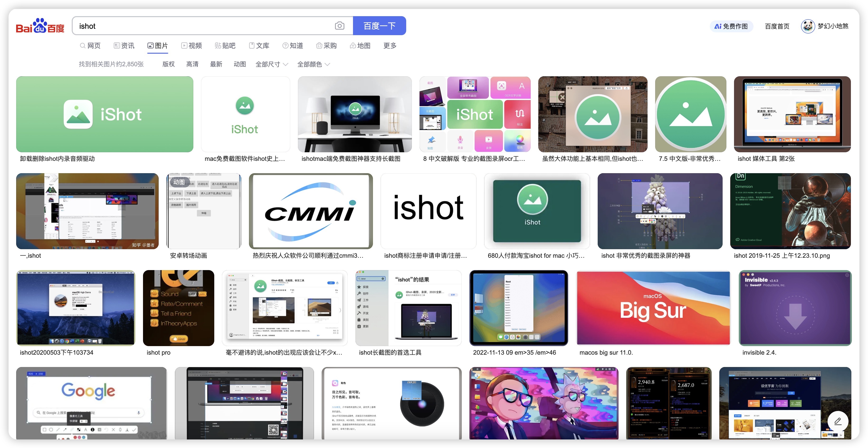Click the ishot search input field

[202, 26]
